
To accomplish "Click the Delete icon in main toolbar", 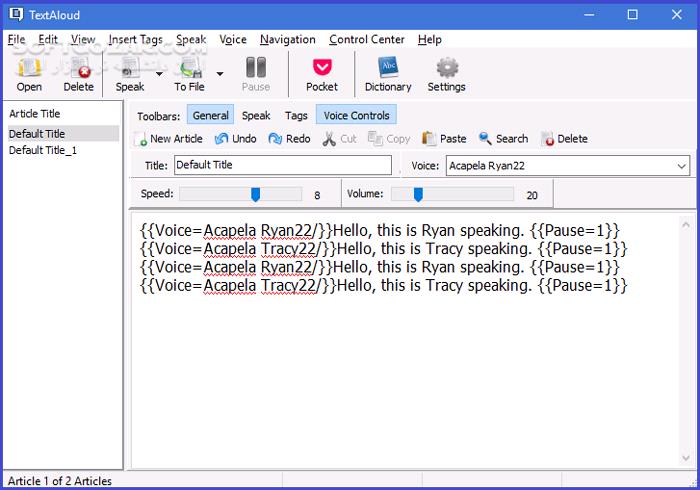I will (79, 74).
